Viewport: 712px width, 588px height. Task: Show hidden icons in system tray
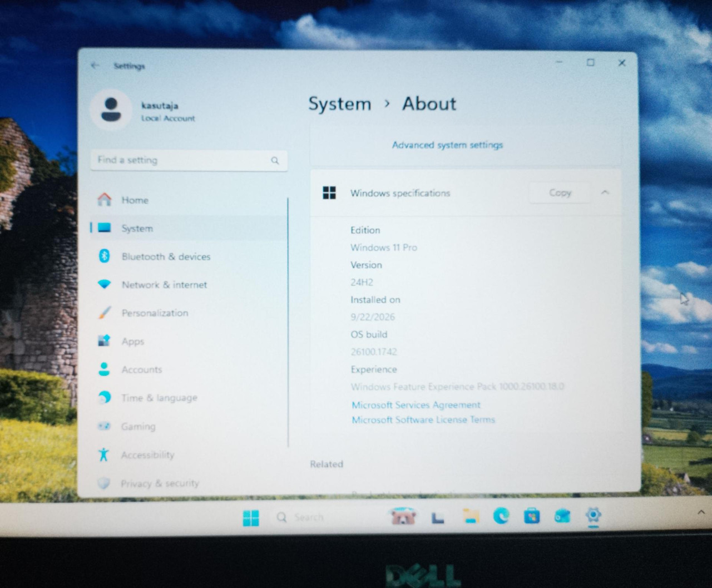(701, 512)
